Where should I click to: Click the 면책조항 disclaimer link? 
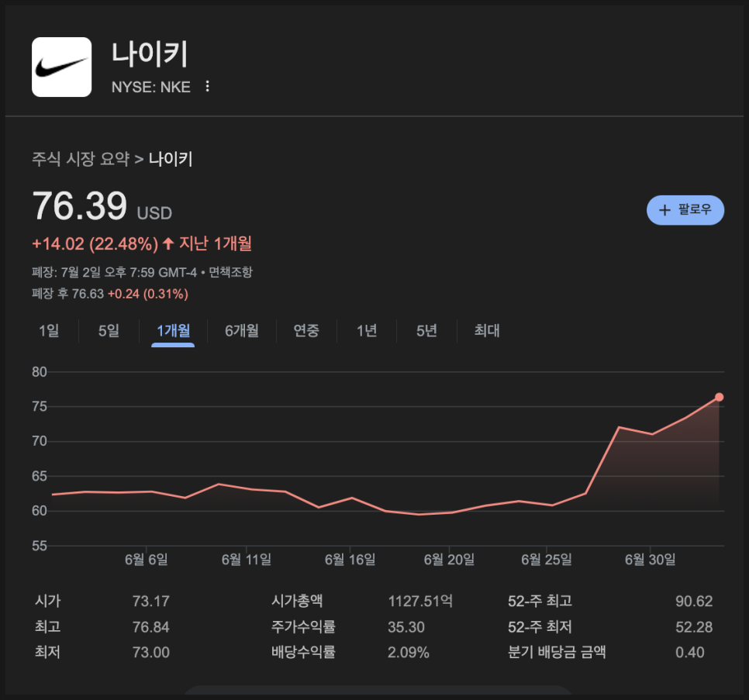click(x=231, y=272)
